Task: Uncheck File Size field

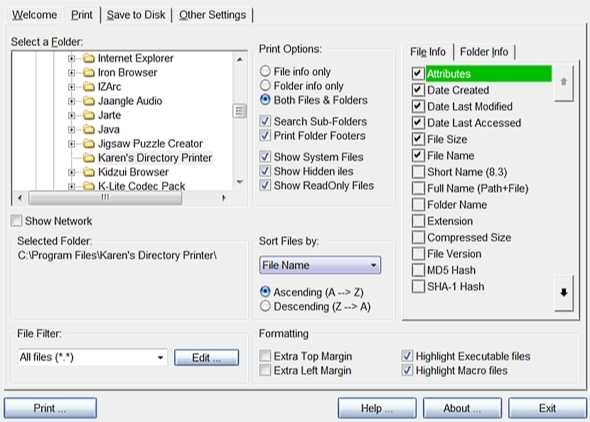Action: [x=418, y=139]
